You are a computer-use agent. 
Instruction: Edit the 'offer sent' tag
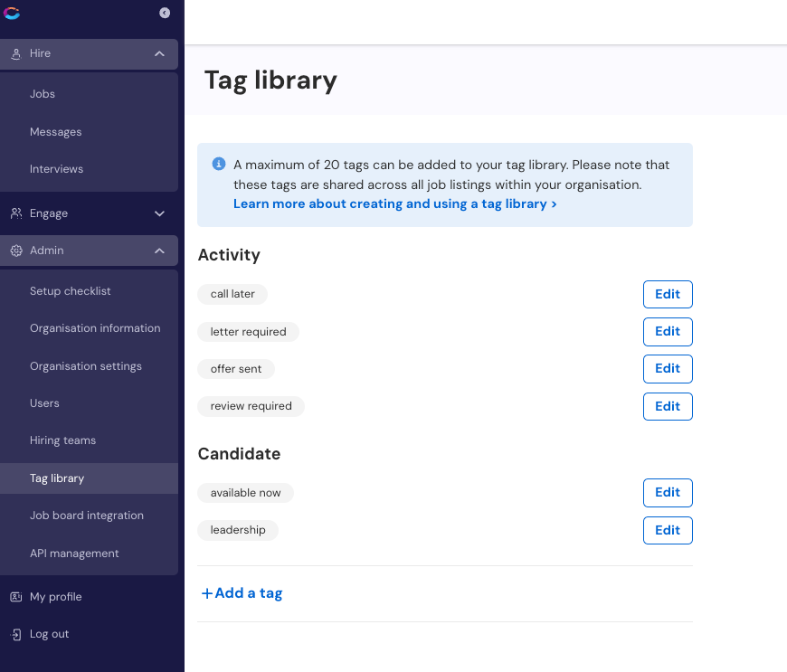[668, 369]
